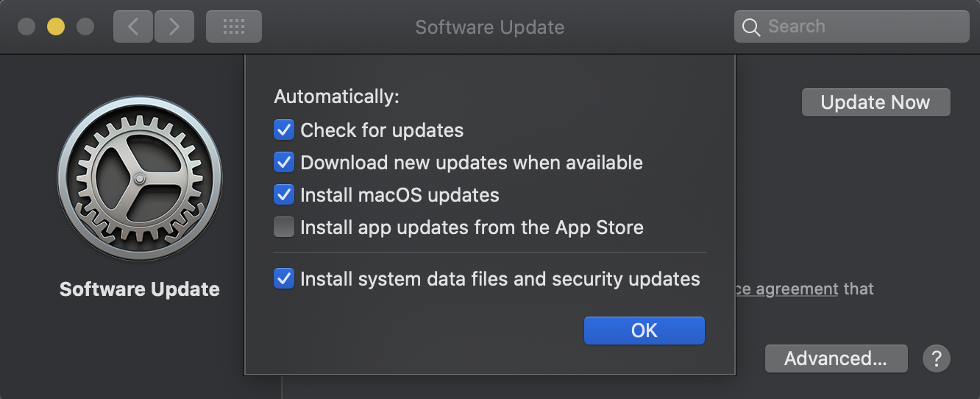The height and width of the screenshot is (399, 980).
Task: Confirm settings with OK button
Action: tap(645, 331)
